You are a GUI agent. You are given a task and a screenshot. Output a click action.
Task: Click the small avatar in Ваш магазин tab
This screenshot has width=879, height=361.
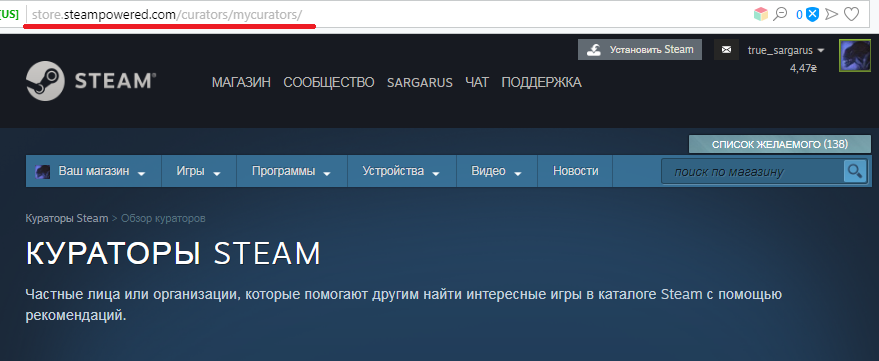click(x=43, y=172)
